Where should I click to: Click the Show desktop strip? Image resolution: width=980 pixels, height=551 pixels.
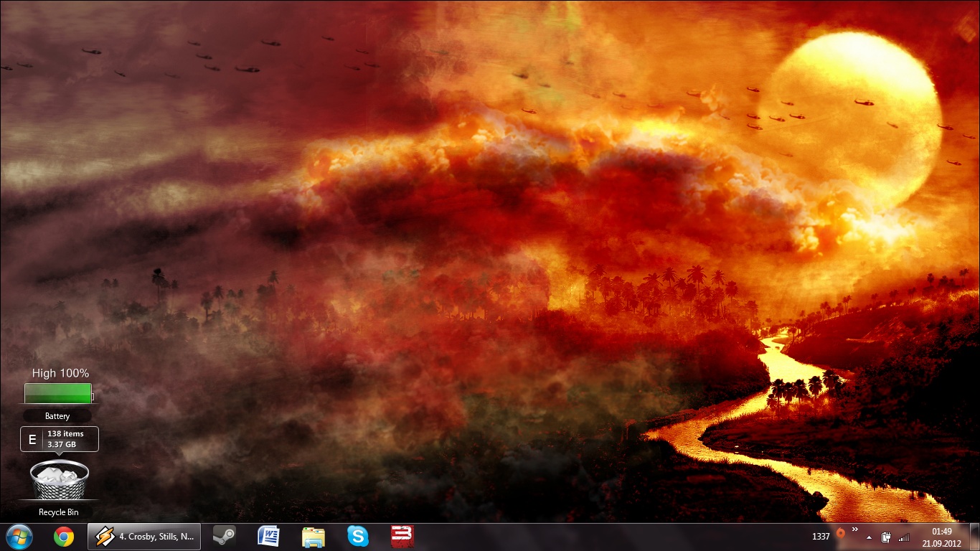pos(974,537)
